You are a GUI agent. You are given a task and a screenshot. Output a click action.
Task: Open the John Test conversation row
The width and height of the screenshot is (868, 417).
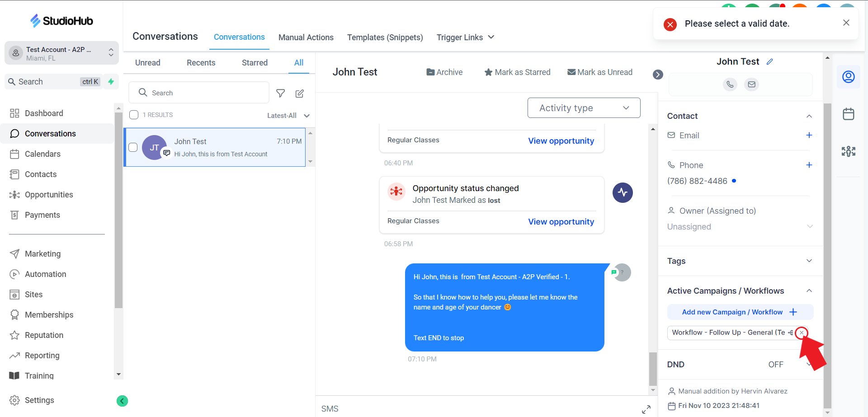tap(215, 147)
